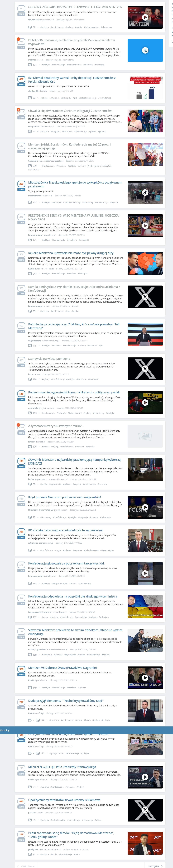The width and height of the screenshot is (173, 868).
Task: Click #afera tag on 'Upolityczniony totalizator' post
Action: pos(98,820)
